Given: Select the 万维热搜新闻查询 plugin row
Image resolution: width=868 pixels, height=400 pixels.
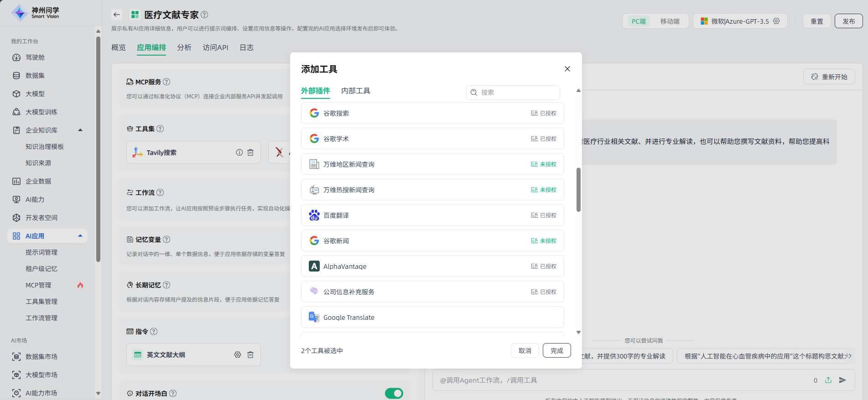Looking at the screenshot, I should (432, 190).
